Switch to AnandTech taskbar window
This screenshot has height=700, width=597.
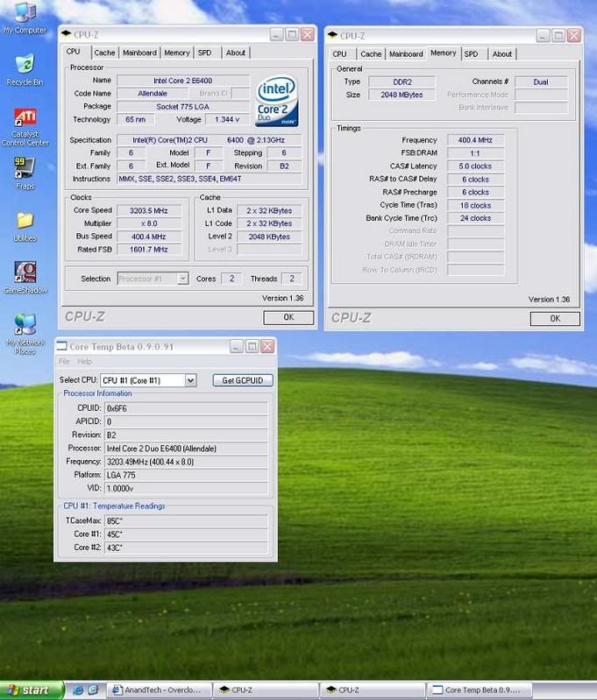158,690
